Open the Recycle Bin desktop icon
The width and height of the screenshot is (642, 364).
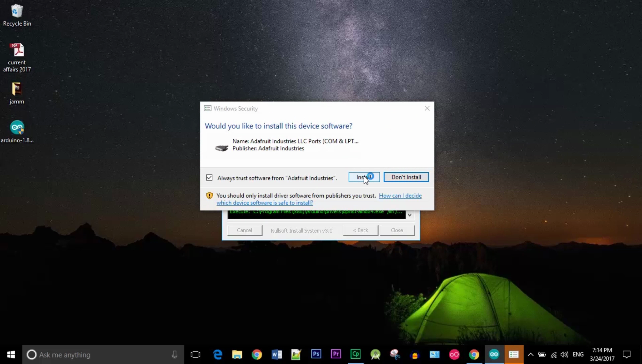pos(17,15)
